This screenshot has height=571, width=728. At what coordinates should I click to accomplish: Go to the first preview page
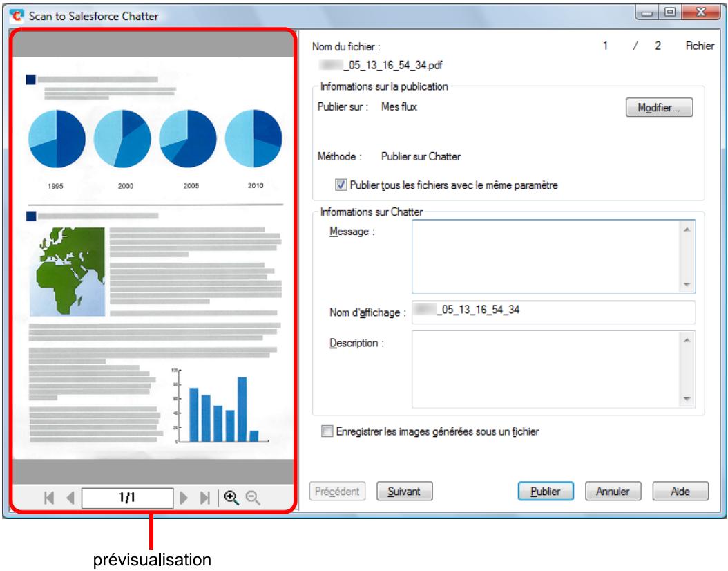(x=49, y=498)
